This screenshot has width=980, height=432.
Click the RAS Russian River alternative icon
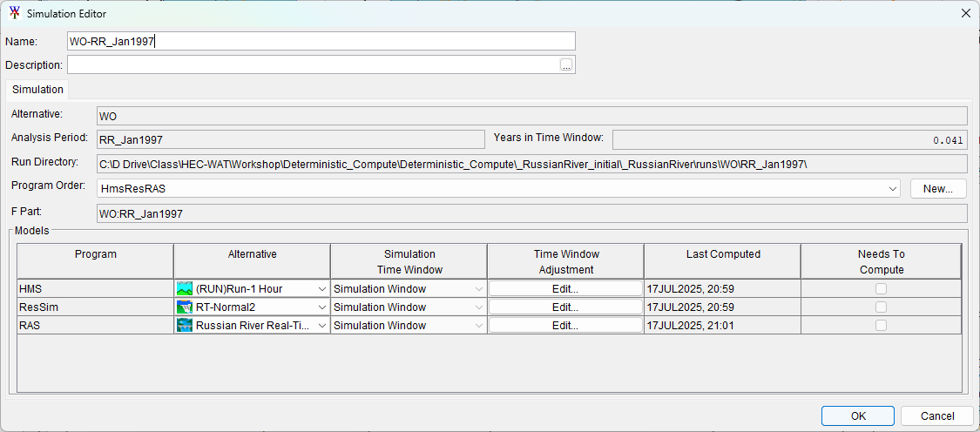[x=184, y=326]
